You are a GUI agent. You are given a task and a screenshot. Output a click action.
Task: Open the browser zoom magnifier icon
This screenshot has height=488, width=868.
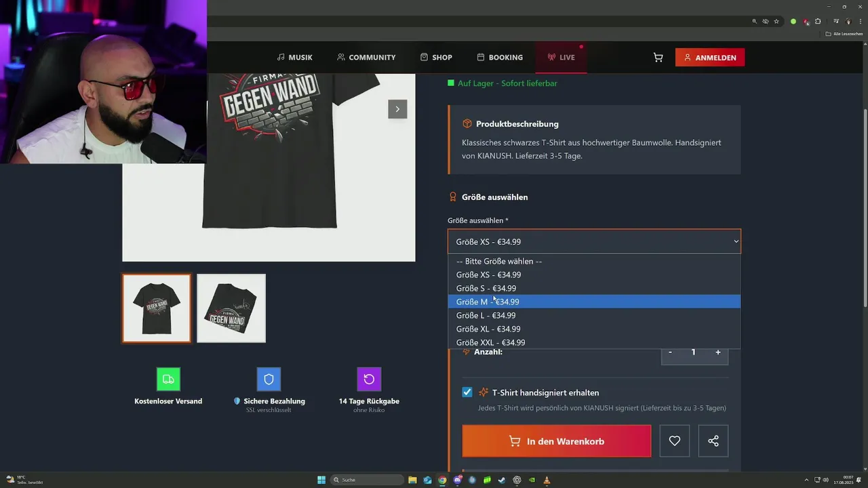coord(754,22)
